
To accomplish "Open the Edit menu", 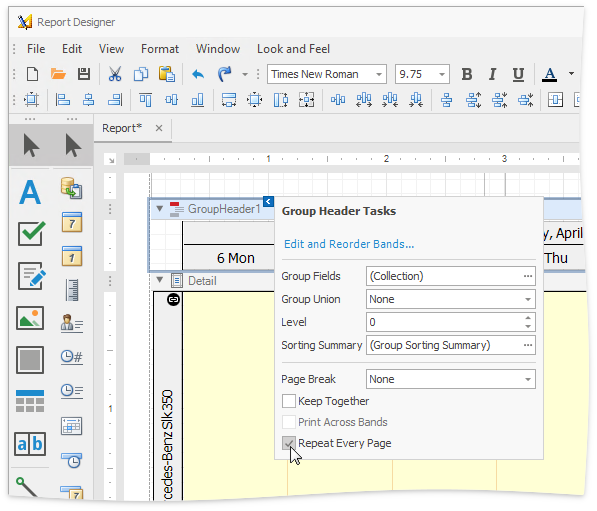I will (x=72, y=49).
